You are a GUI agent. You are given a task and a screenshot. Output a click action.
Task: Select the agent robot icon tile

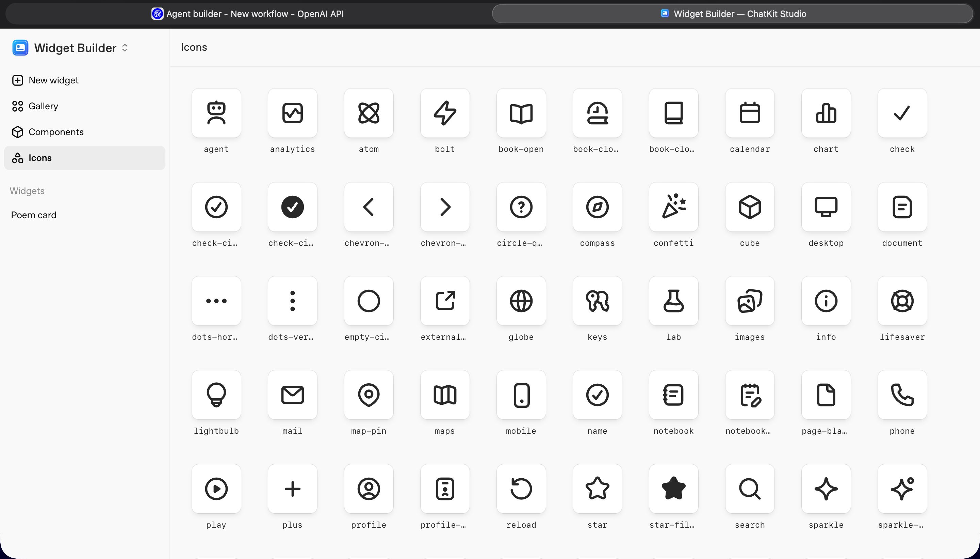216,113
